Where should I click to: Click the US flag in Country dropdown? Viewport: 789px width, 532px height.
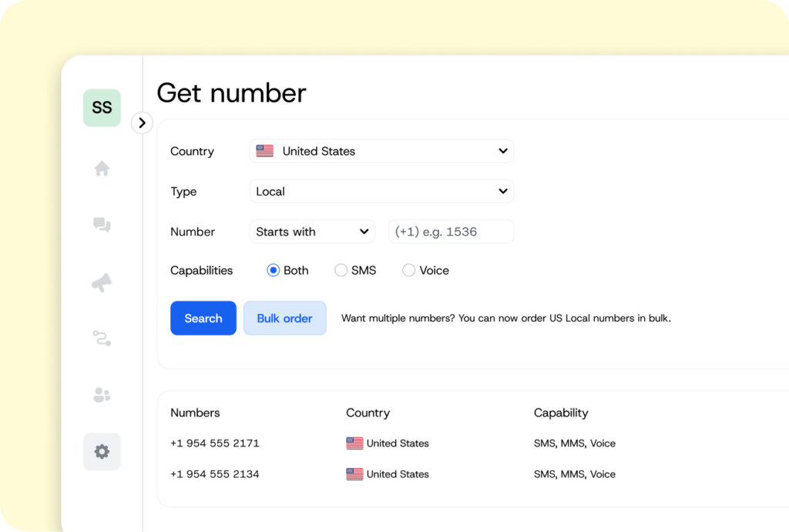(x=265, y=151)
